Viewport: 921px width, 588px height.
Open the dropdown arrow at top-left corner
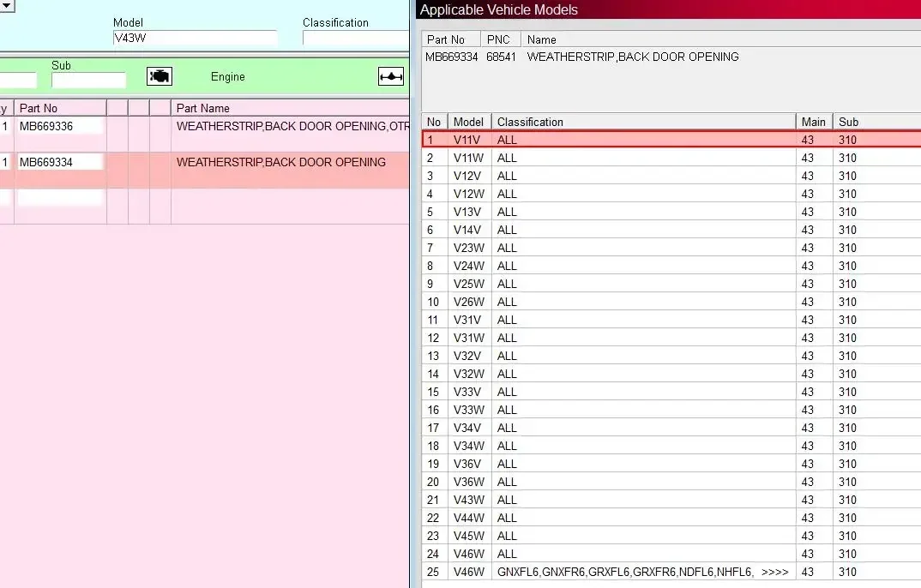[7, 7]
